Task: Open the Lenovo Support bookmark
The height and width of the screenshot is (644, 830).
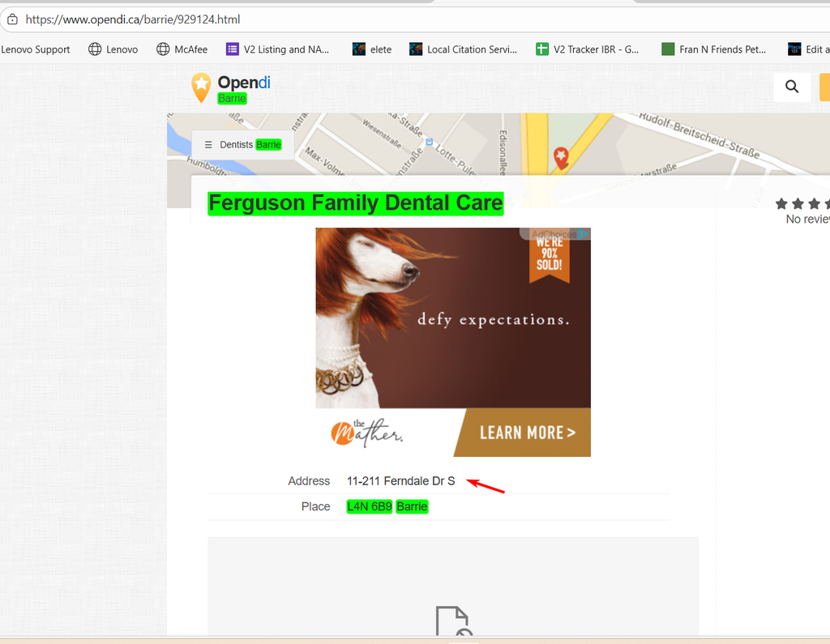Action: click(36, 49)
